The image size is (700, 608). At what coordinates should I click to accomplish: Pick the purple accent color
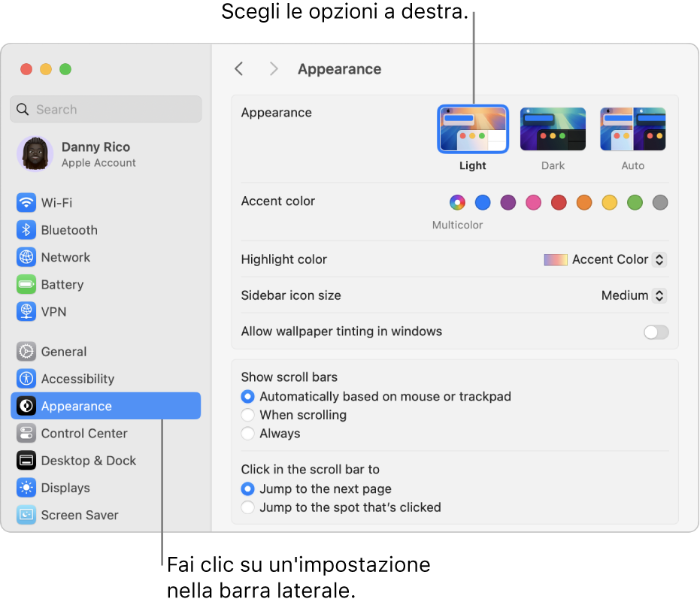point(508,202)
